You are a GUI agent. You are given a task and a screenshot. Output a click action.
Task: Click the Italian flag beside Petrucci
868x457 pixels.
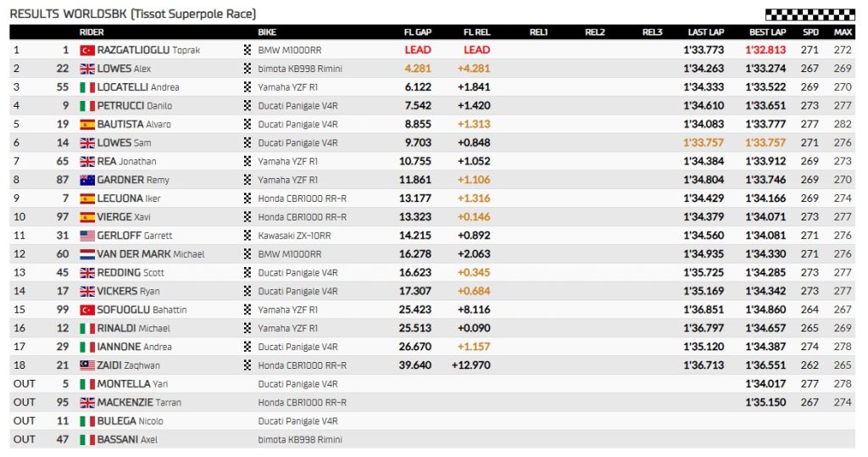(x=86, y=106)
